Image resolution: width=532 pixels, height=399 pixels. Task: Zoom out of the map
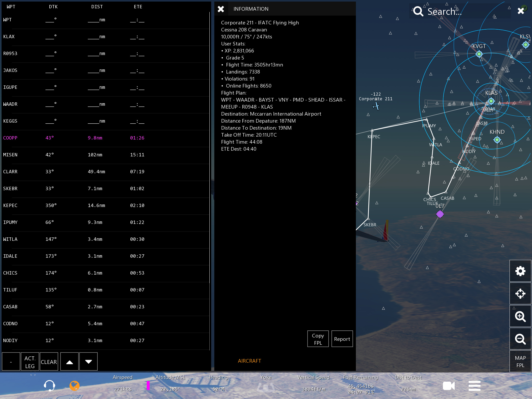tap(520, 339)
